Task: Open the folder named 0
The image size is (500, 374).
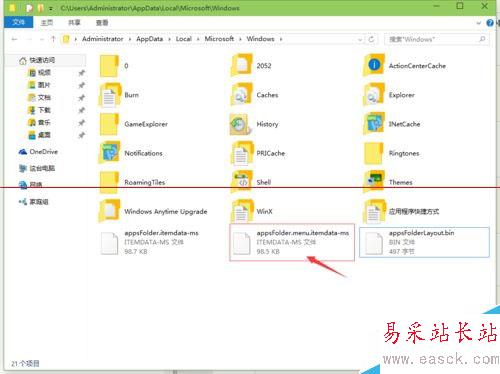Action: [114, 66]
